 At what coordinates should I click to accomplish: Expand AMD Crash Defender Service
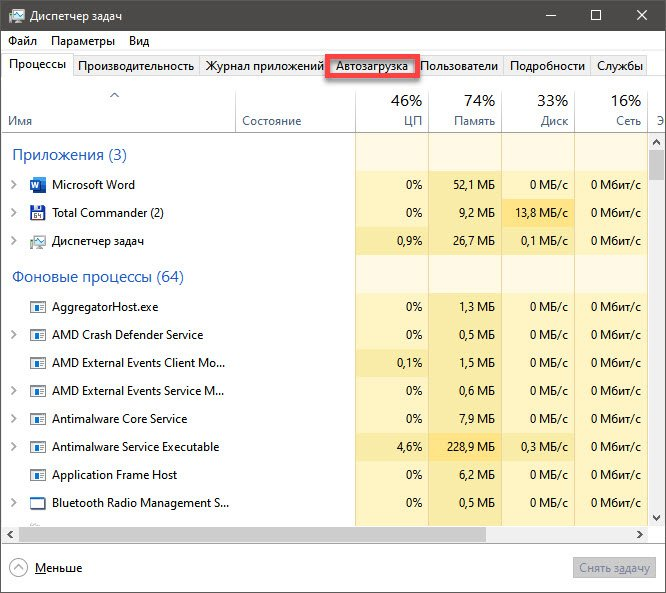click(14, 335)
